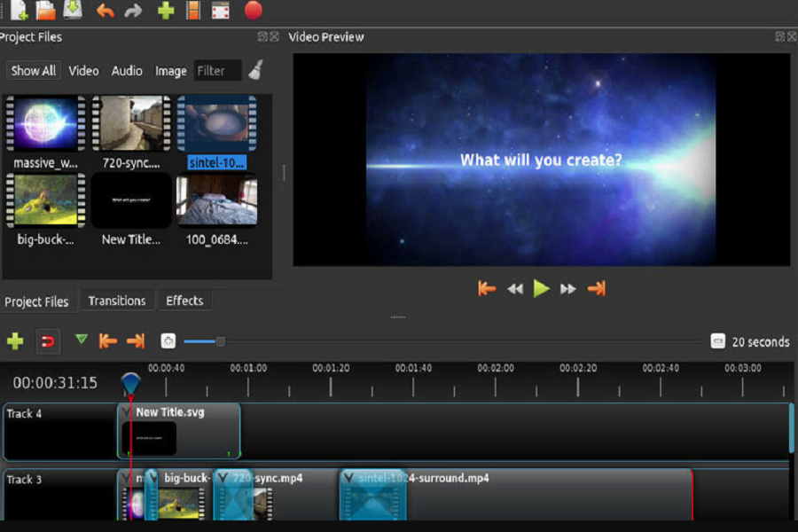Add a new track with green plus

[x=15, y=340]
